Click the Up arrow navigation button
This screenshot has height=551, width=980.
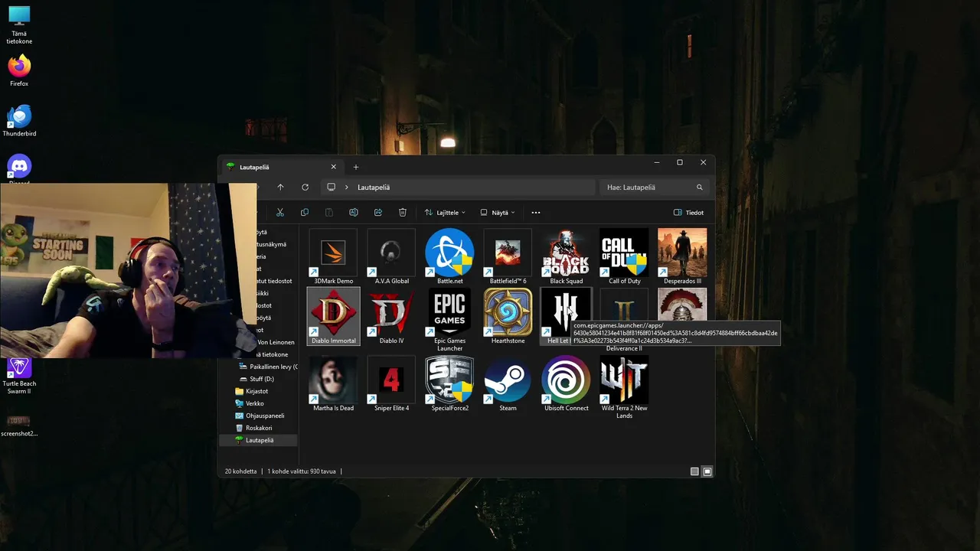pos(280,187)
